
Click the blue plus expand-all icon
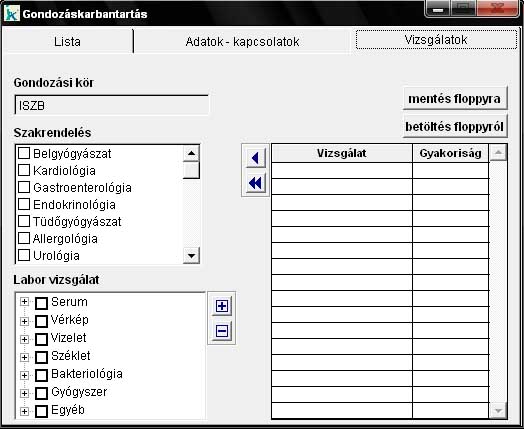tap(222, 306)
